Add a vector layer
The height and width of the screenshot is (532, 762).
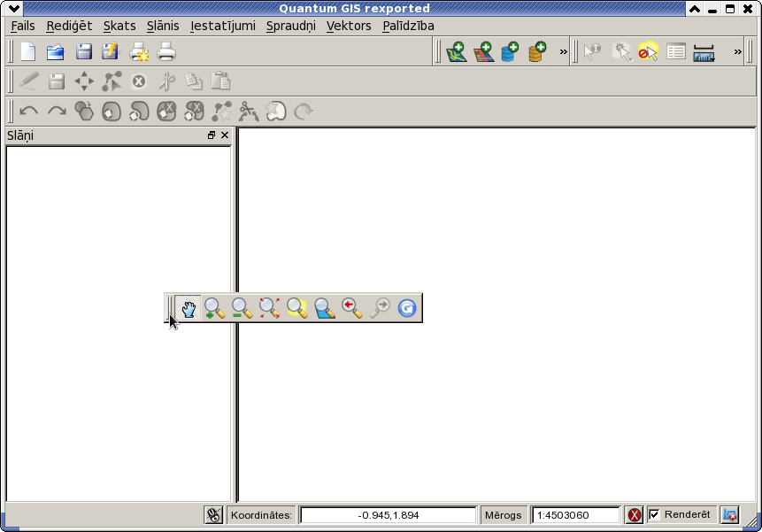[457, 52]
